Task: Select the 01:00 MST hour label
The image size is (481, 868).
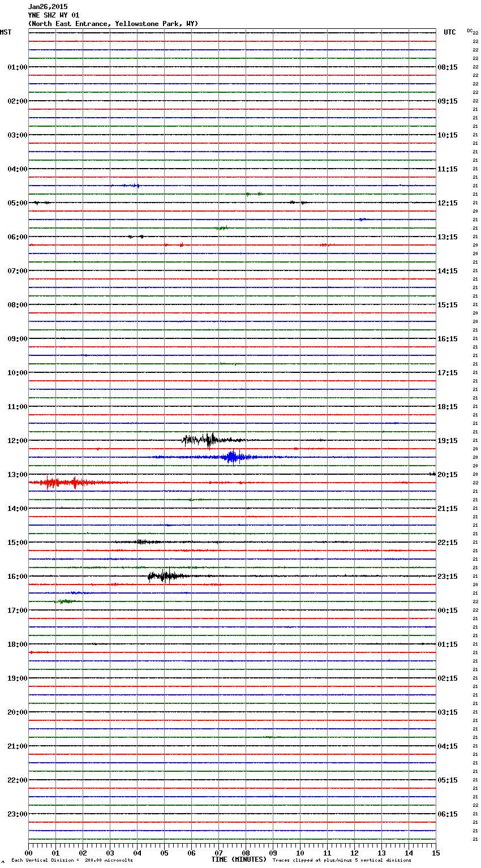Action: point(18,67)
